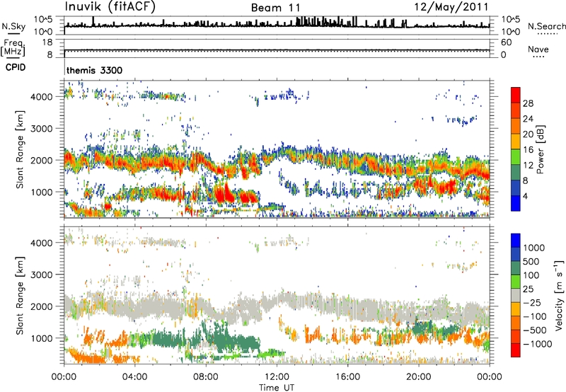Select Velocity colorbar segment between 100 and 500
The image size is (566, 392).
click(x=516, y=268)
